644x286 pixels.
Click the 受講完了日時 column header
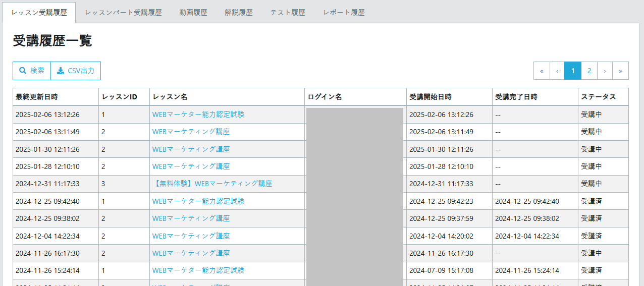pos(535,97)
